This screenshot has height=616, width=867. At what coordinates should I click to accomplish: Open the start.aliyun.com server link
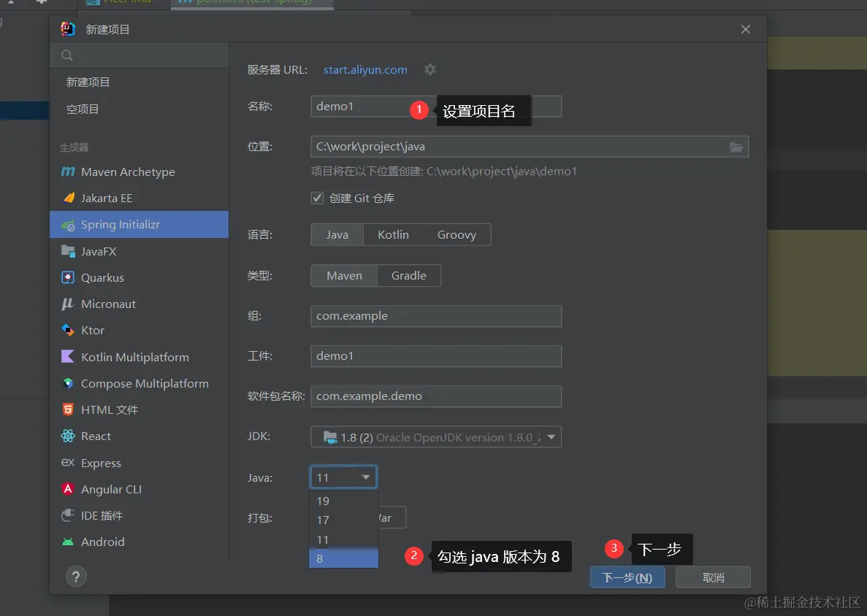[x=365, y=70]
